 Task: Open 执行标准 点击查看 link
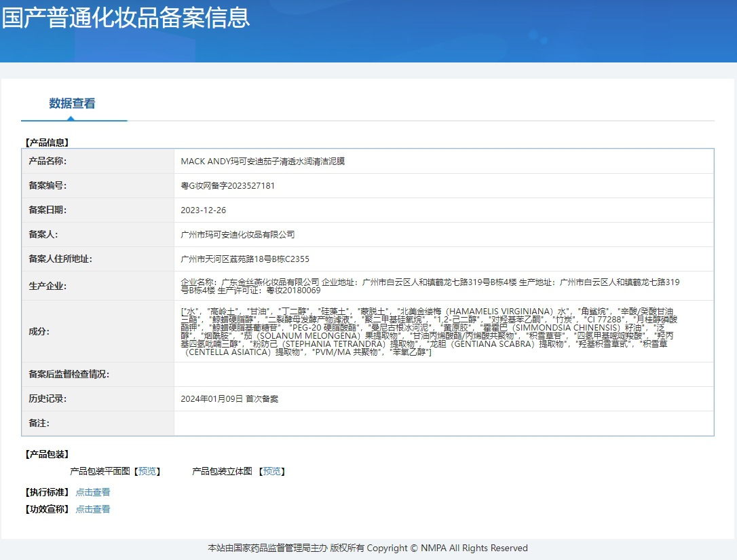[x=92, y=492]
